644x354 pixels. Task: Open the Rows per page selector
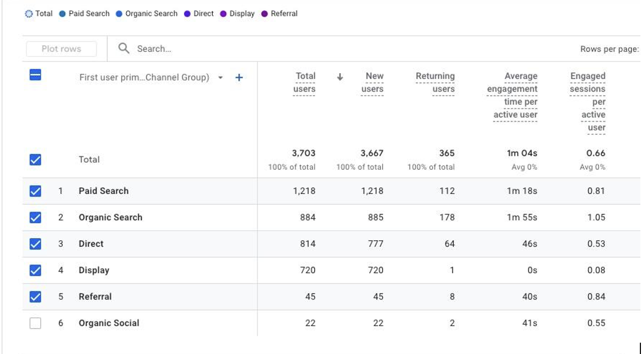tap(609, 49)
